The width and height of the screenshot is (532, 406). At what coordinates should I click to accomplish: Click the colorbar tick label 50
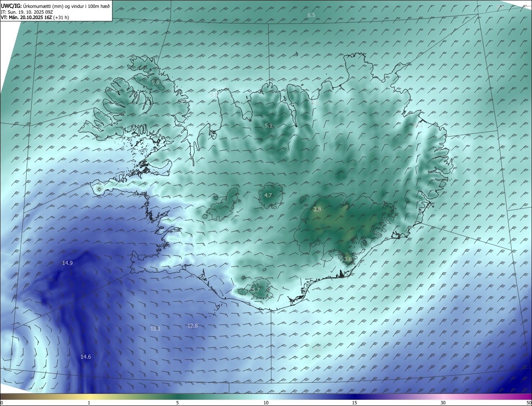529,403
